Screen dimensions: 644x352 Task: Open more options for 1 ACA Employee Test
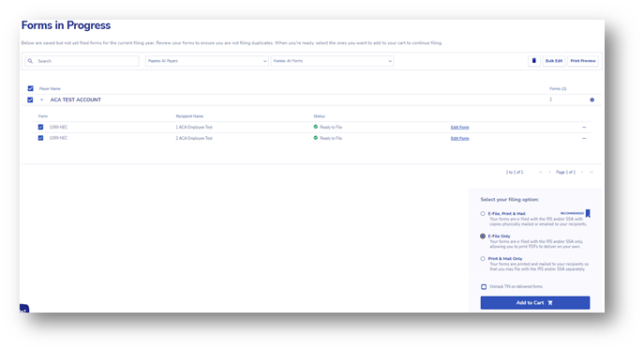[584, 128]
